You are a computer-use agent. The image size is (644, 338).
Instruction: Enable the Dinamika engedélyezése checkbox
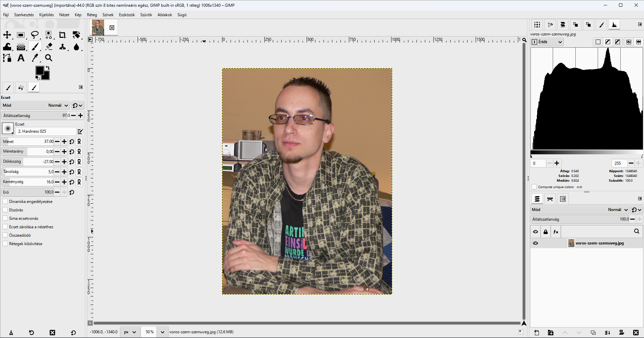pyautogui.click(x=5, y=202)
